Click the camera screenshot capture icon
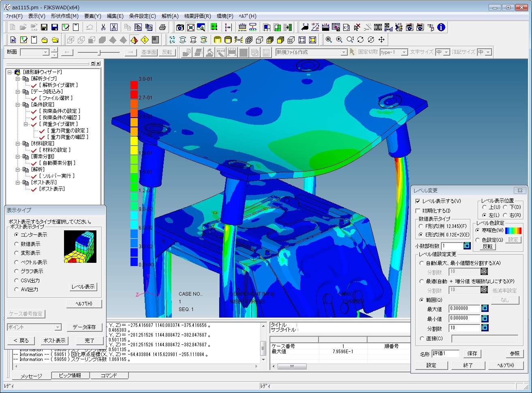Viewport: 532px width, 393px height. [180, 27]
